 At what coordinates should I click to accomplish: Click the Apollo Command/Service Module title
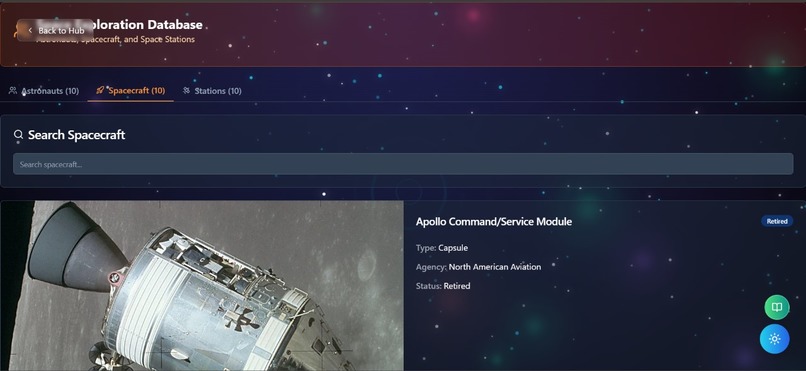coord(493,221)
